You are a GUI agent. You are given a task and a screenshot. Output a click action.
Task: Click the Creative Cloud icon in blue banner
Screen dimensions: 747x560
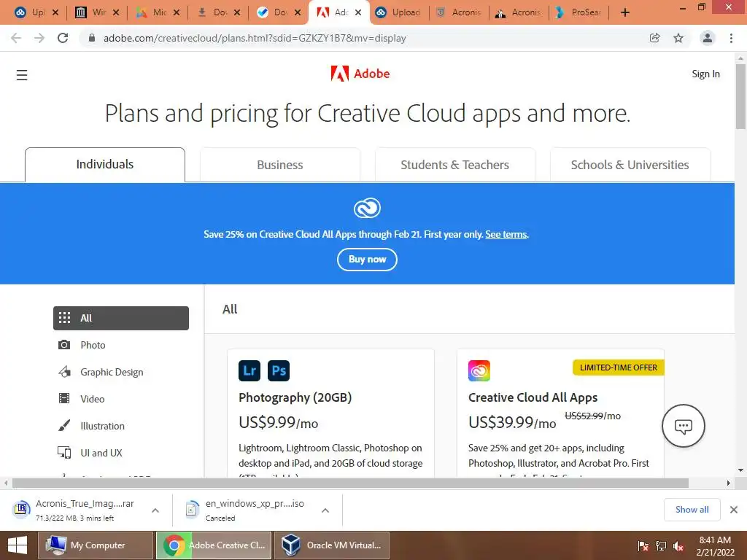click(367, 208)
